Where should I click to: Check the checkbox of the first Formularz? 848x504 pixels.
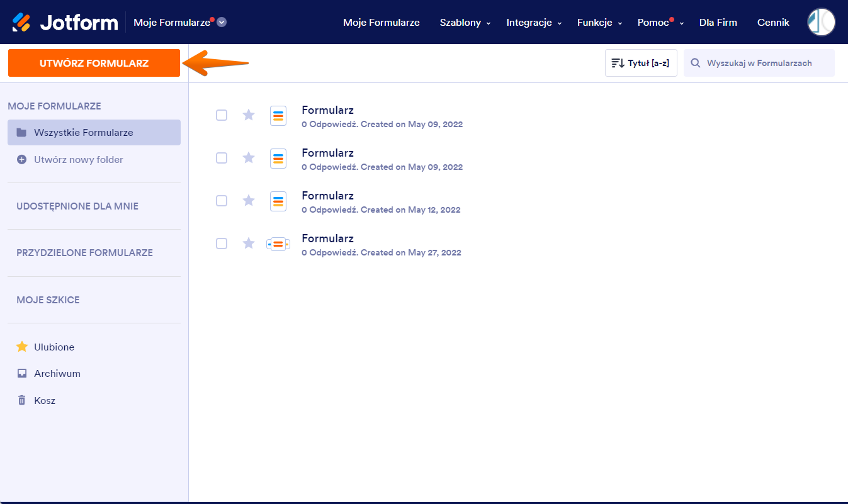[222, 115]
